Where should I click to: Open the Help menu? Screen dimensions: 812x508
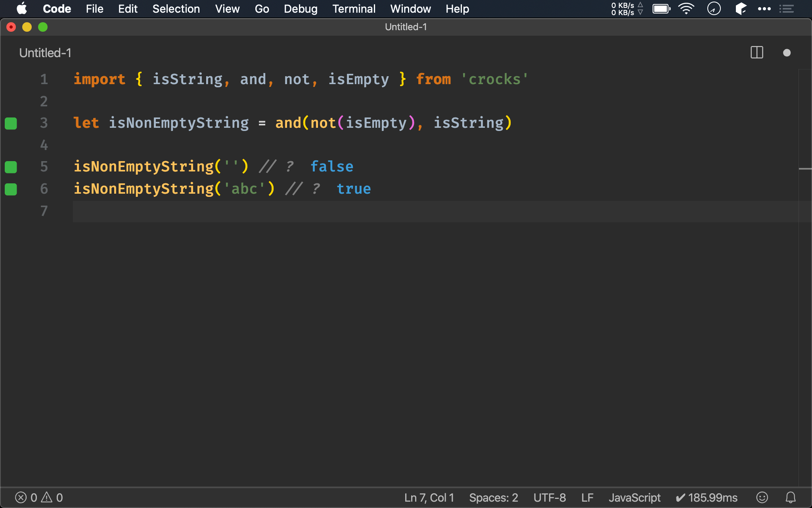click(457, 9)
